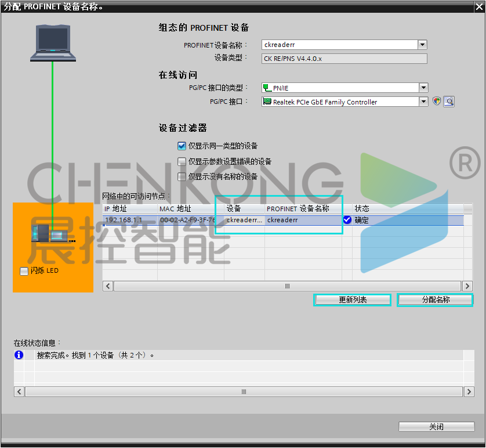This screenshot has height=448, width=486.
Task: Uncheck '仅显示同一类型的设备' filter checkbox
Action: (182, 146)
